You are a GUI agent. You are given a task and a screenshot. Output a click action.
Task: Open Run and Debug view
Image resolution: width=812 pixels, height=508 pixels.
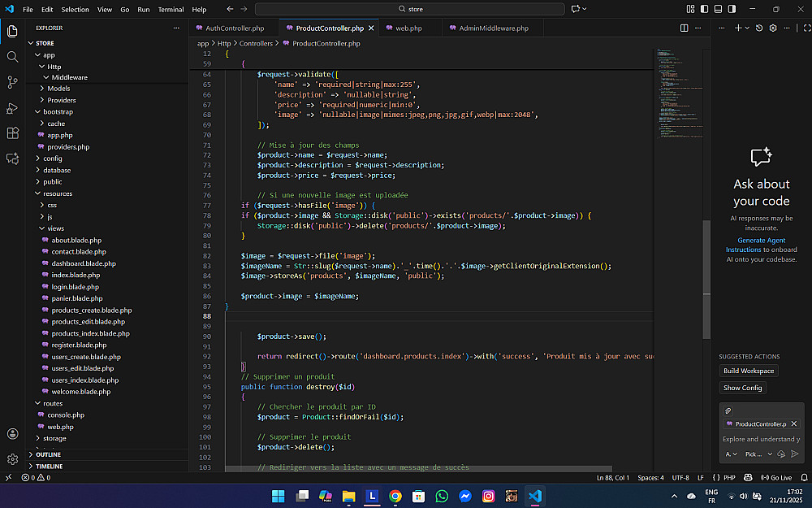point(12,108)
